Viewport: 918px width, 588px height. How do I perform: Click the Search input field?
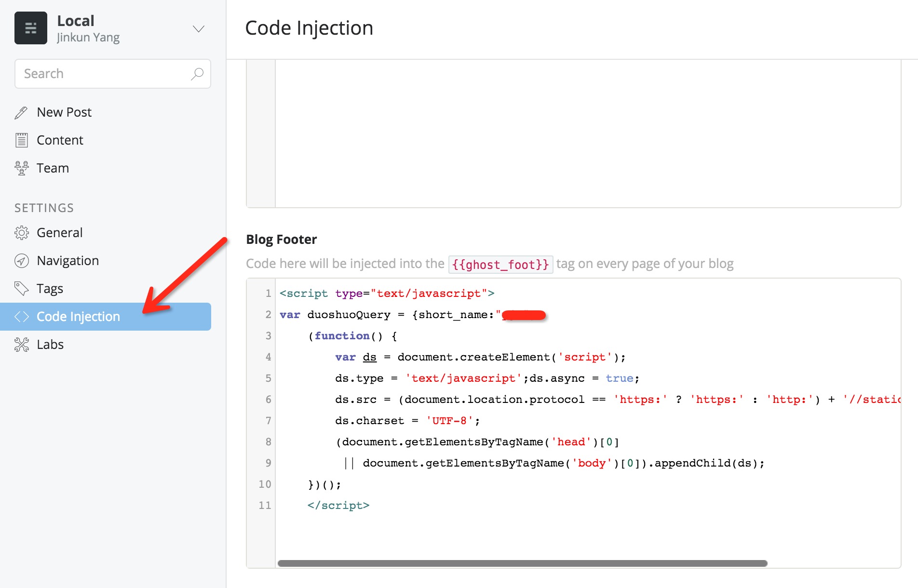coord(112,74)
